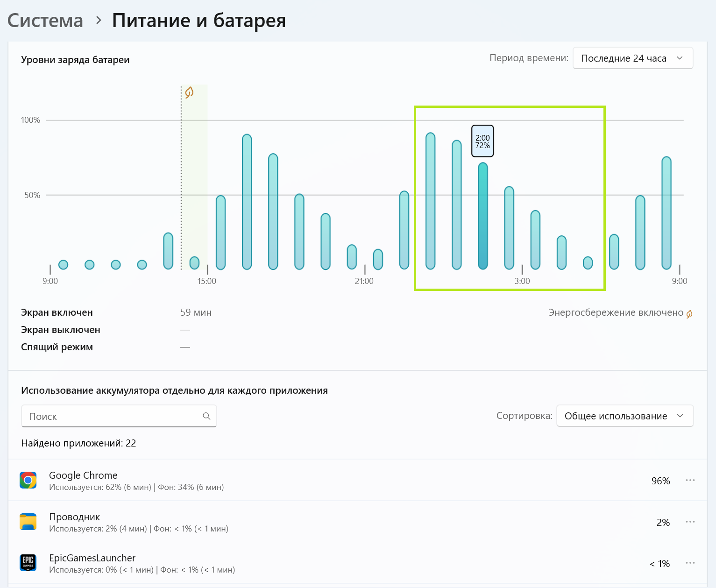716x588 pixels.
Task: Click the per-app battery usage section heading
Action: click(x=174, y=390)
